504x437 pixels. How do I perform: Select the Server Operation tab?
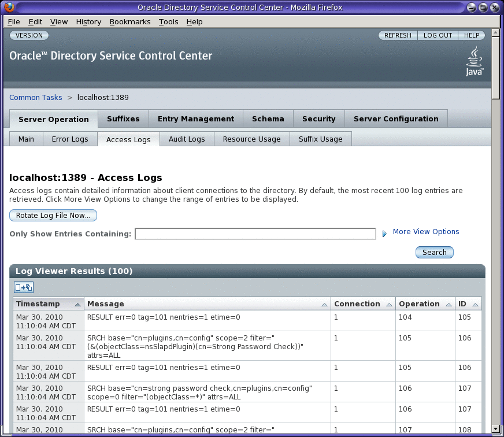(54, 119)
